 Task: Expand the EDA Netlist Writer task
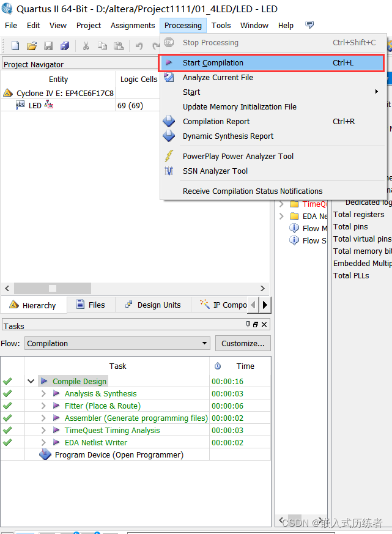43,442
